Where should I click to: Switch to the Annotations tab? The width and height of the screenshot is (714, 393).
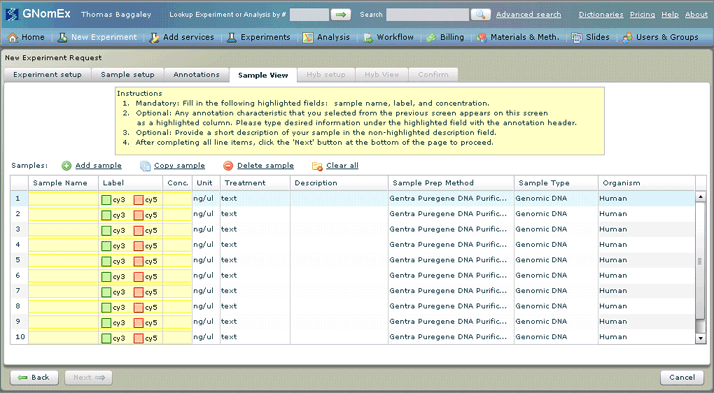coord(196,75)
